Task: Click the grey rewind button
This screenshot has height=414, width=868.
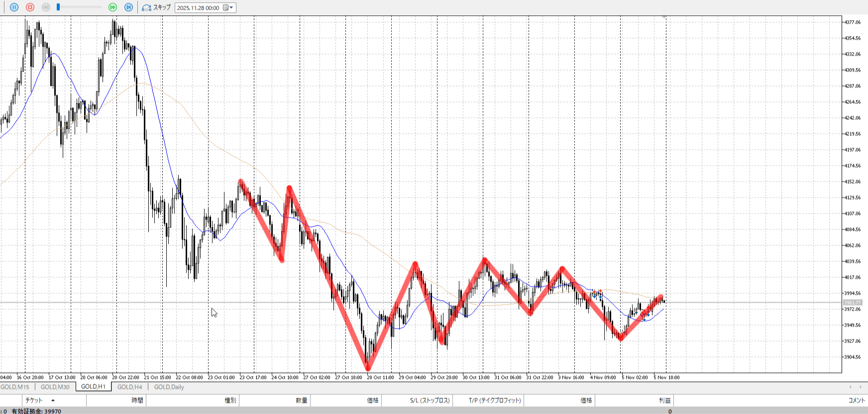Action: (x=46, y=7)
